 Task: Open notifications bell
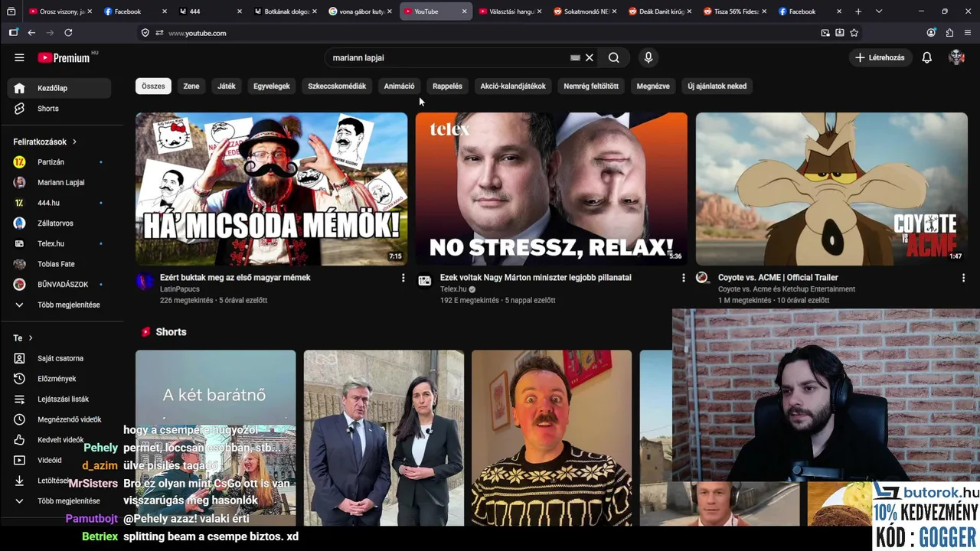click(926, 57)
